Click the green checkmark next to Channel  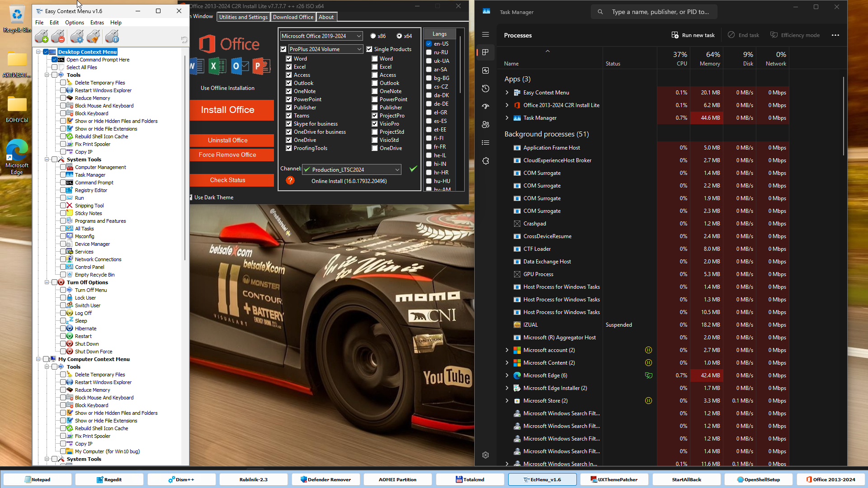(413, 169)
